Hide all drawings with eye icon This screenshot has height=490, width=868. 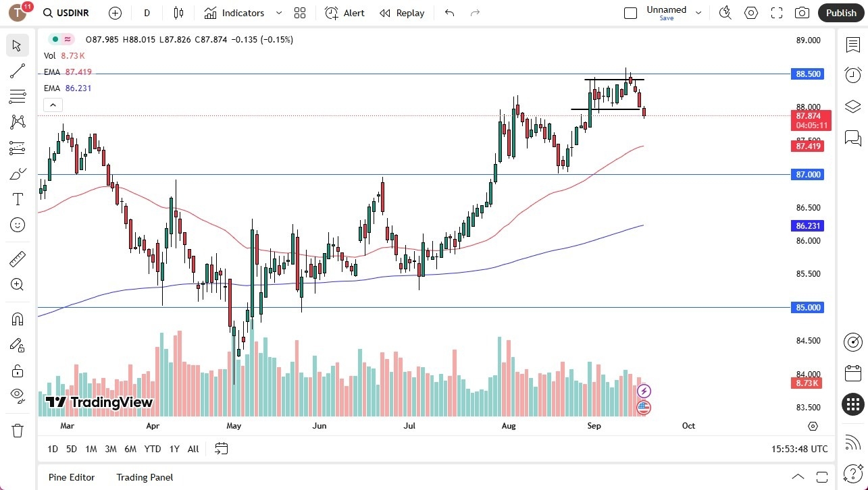[x=18, y=396]
